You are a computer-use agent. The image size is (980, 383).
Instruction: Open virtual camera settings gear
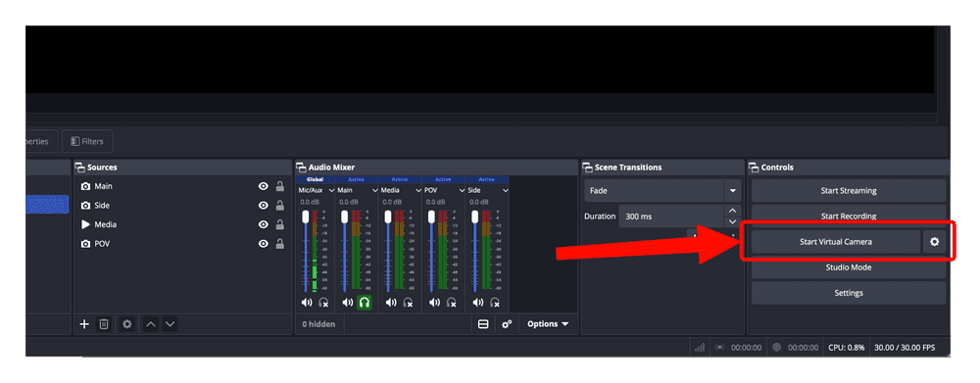934,242
